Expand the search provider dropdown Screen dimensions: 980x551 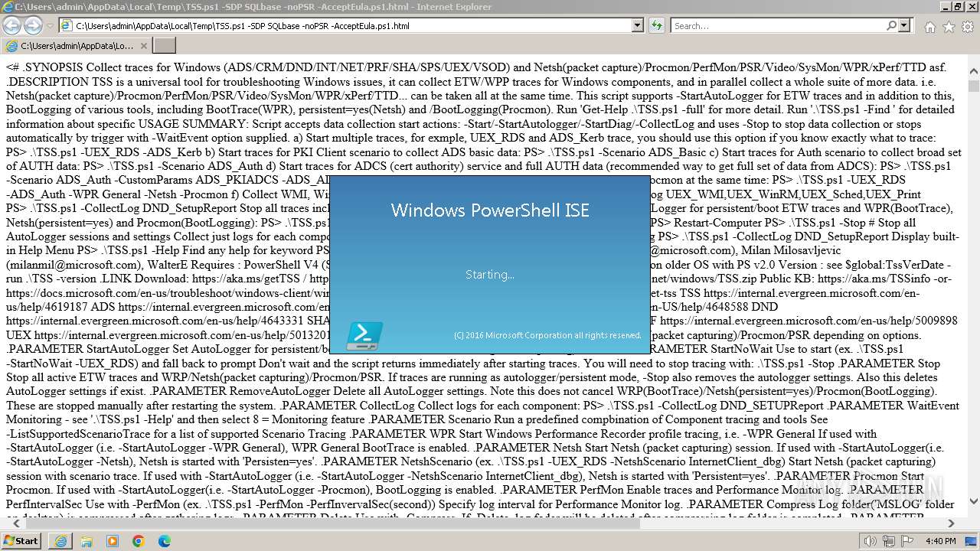pyautogui.click(x=904, y=25)
